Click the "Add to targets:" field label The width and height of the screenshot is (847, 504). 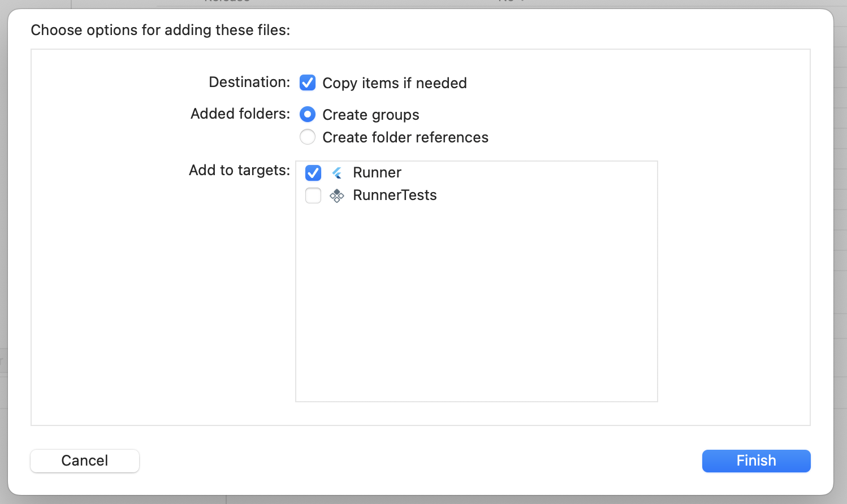coord(239,170)
